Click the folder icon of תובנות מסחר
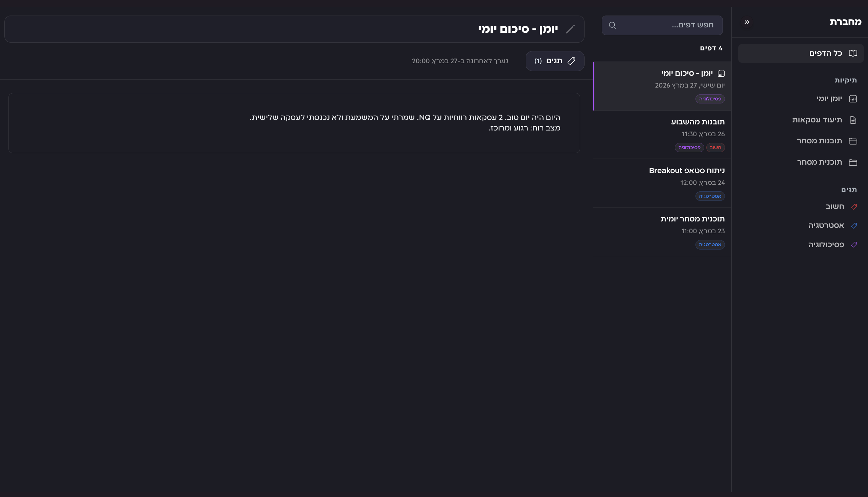868x497 pixels. (853, 141)
